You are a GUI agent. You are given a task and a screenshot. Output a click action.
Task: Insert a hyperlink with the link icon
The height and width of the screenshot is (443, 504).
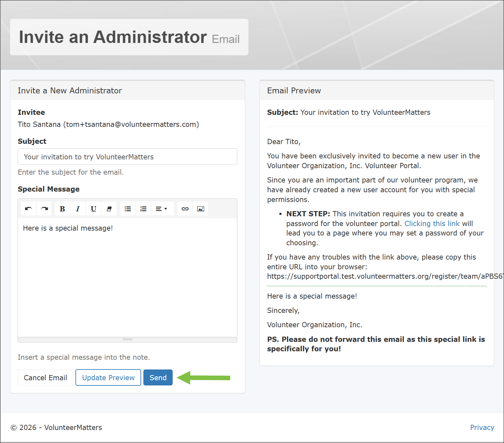click(185, 209)
